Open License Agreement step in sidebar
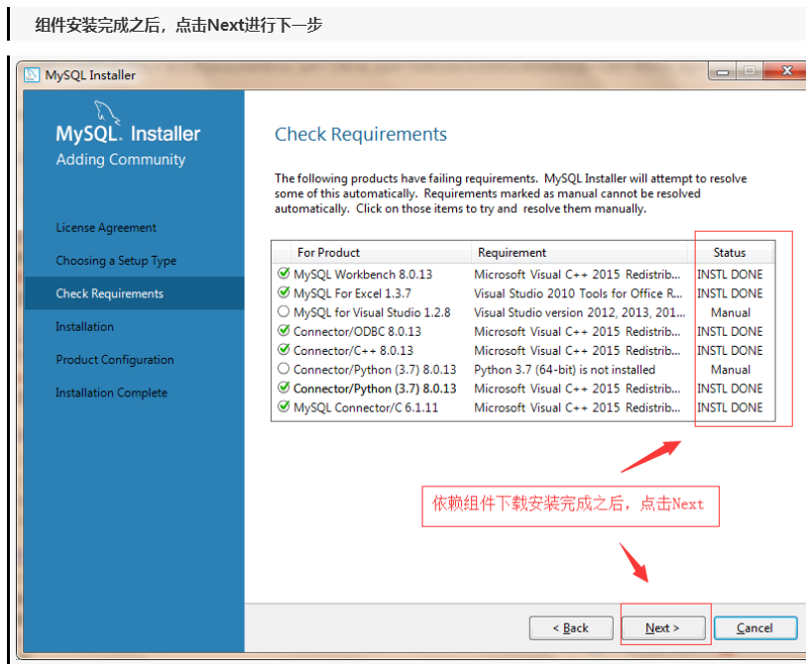 click(106, 228)
